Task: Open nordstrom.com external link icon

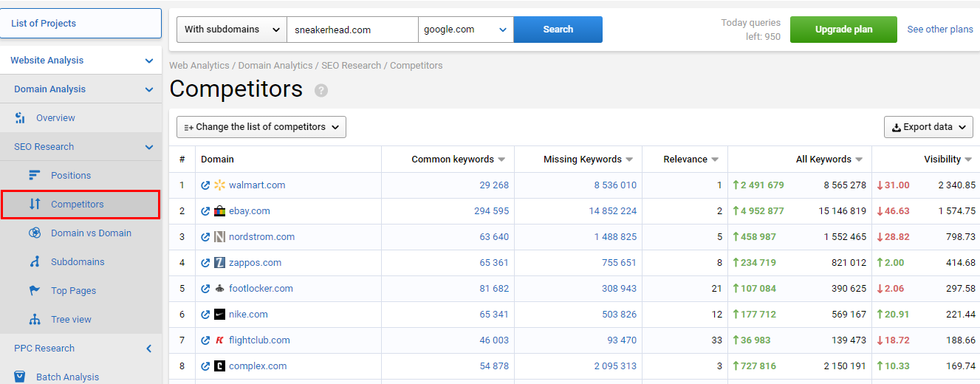Action: pyautogui.click(x=205, y=237)
